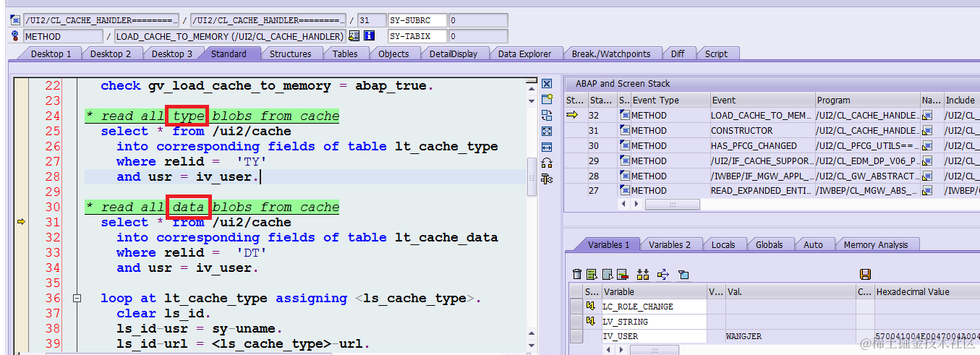Viewport: 980px width, 355px height.
Task: Switch to the Desktop 2 tab
Action: coord(111,54)
